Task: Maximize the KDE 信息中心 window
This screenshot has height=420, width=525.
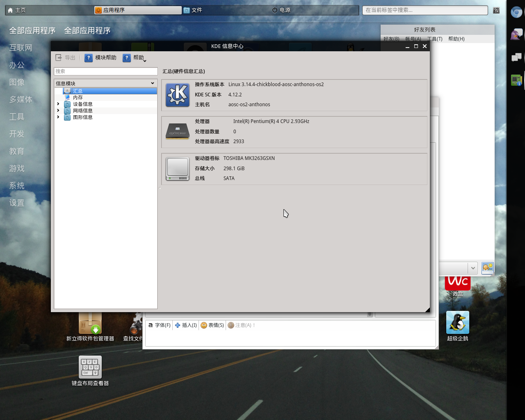Action: (416, 46)
